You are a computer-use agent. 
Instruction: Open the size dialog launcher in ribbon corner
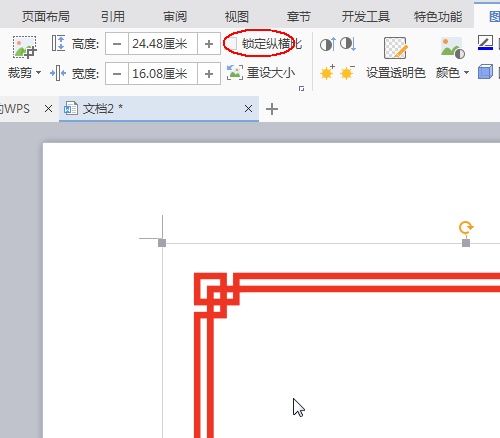(301, 89)
